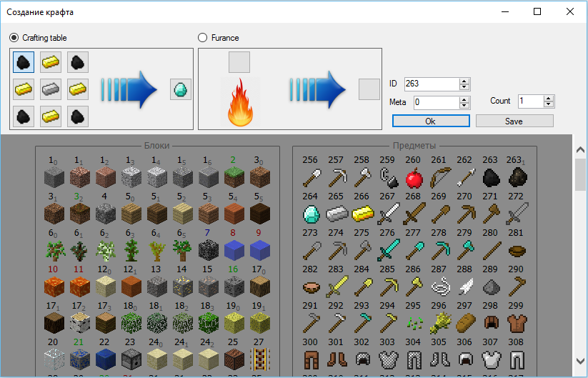The width and height of the screenshot is (588, 378).
Task: Pick the diamond sword item 276
Action: (x=389, y=250)
